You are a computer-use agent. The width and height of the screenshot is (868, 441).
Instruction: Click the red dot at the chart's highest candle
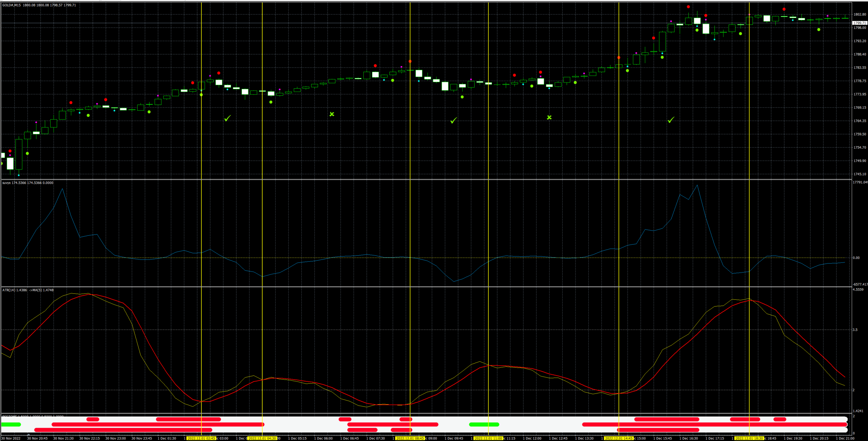pyautogui.click(x=688, y=7)
